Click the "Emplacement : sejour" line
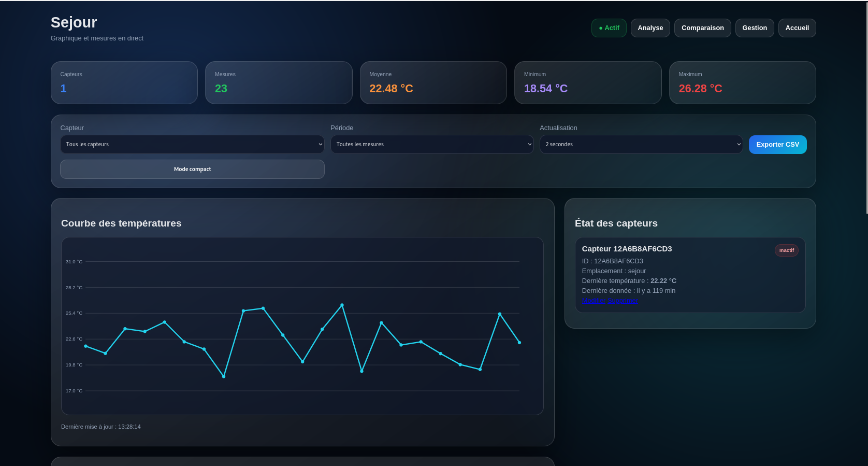This screenshot has width=868, height=466. [614, 271]
